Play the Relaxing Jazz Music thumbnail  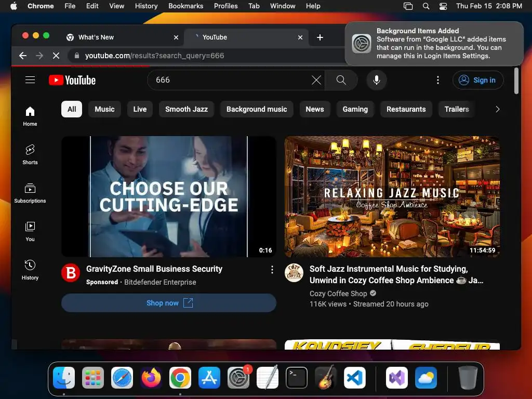point(392,196)
